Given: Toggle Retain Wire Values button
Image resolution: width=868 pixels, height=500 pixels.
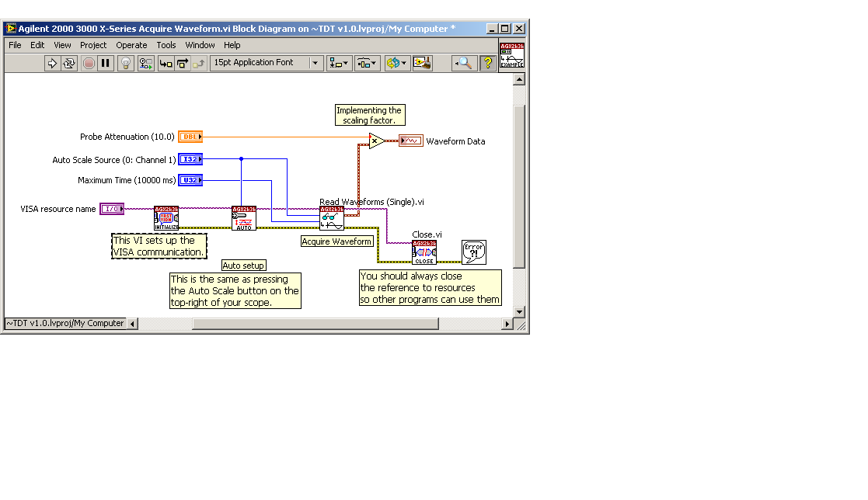Looking at the screenshot, I should point(145,64).
